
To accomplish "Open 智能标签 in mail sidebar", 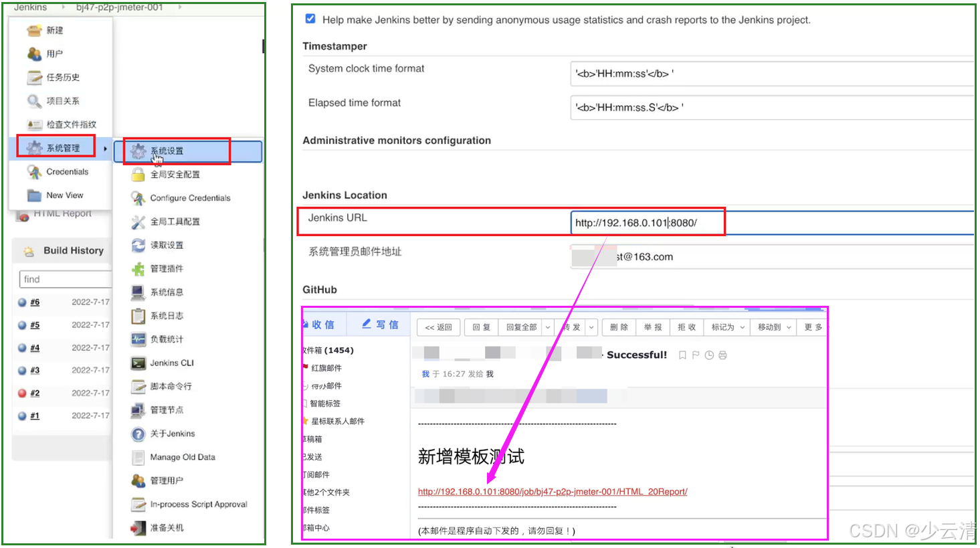I will point(325,403).
